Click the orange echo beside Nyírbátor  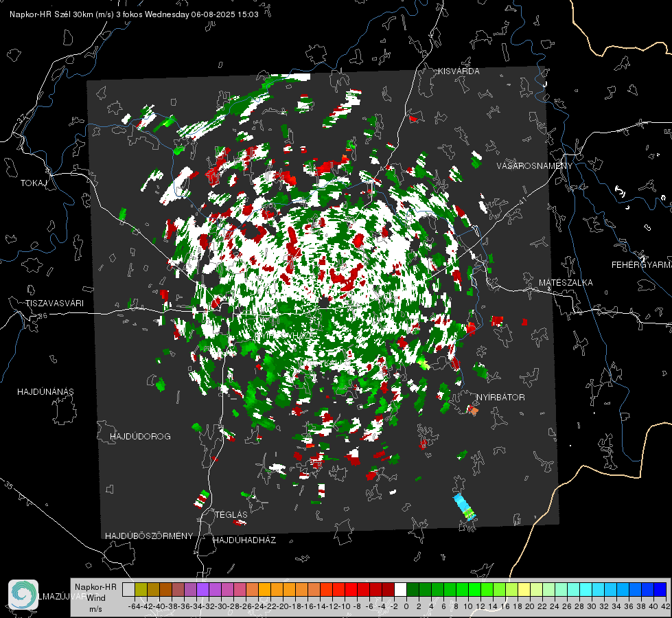coord(473,411)
